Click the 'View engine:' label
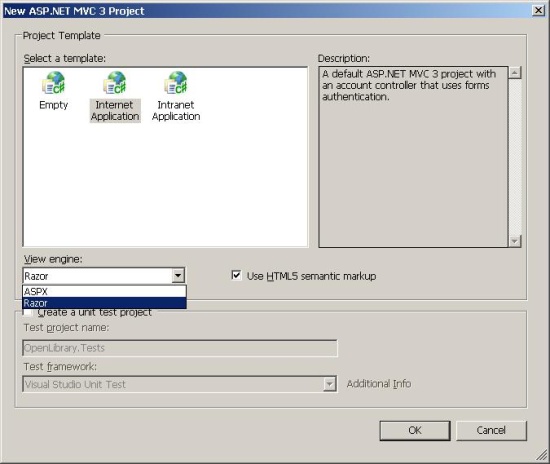Image resolution: width=550 pixels, height=464 pixels. tap(53, 259)
